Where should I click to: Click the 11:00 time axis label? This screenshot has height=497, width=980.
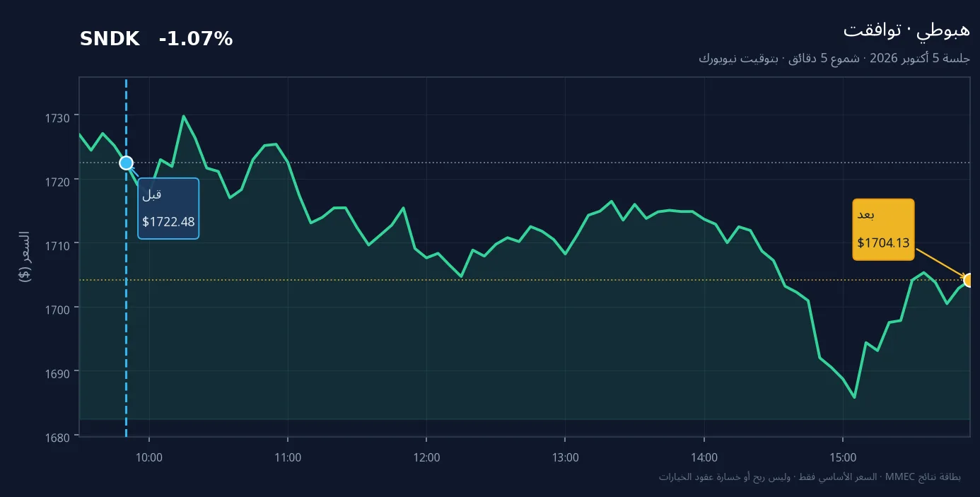288,457
